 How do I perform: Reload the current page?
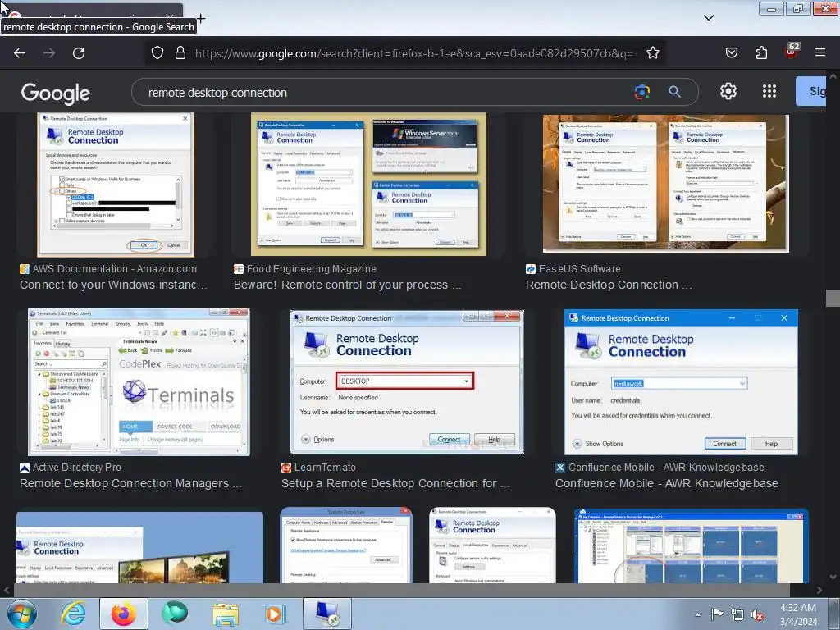pyautogui.click(x=79, y=53)
